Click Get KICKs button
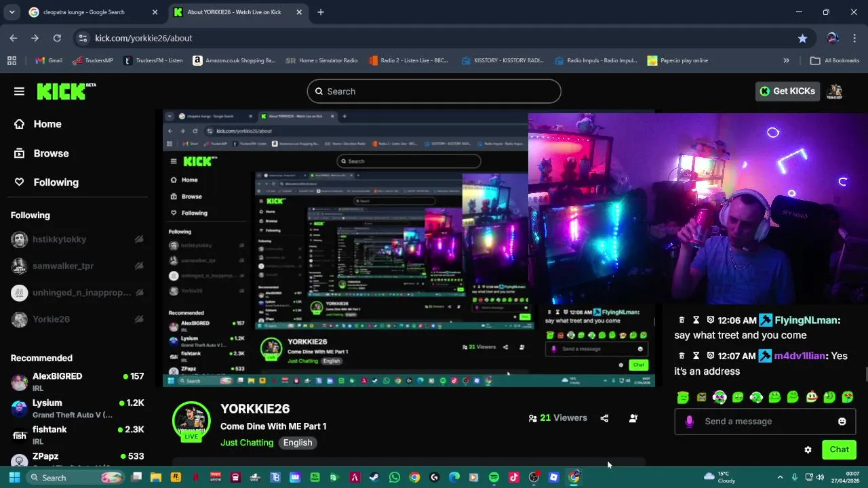 pyautogui.click(x=787, y=91)
